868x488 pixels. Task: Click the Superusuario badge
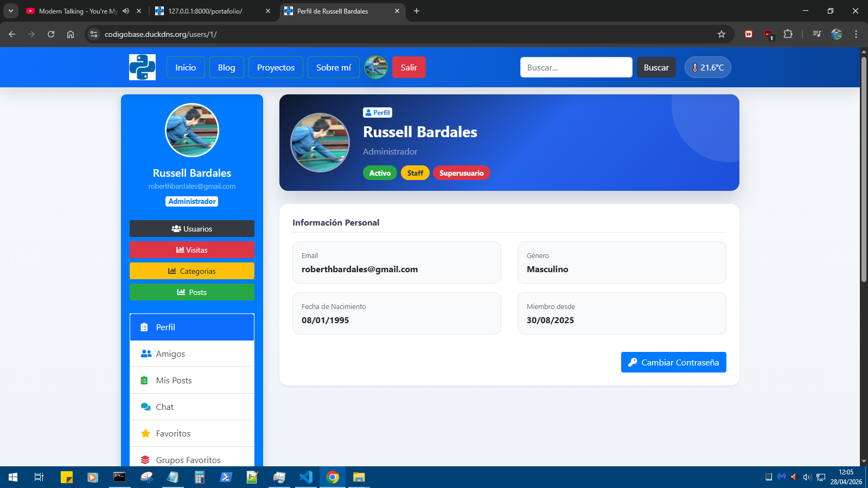462,173
